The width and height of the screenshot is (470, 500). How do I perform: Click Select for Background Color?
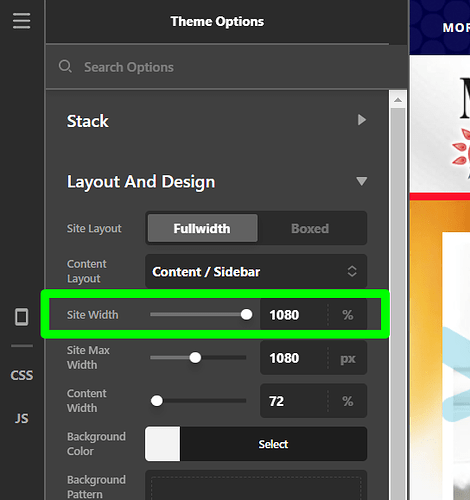[273, 444]
